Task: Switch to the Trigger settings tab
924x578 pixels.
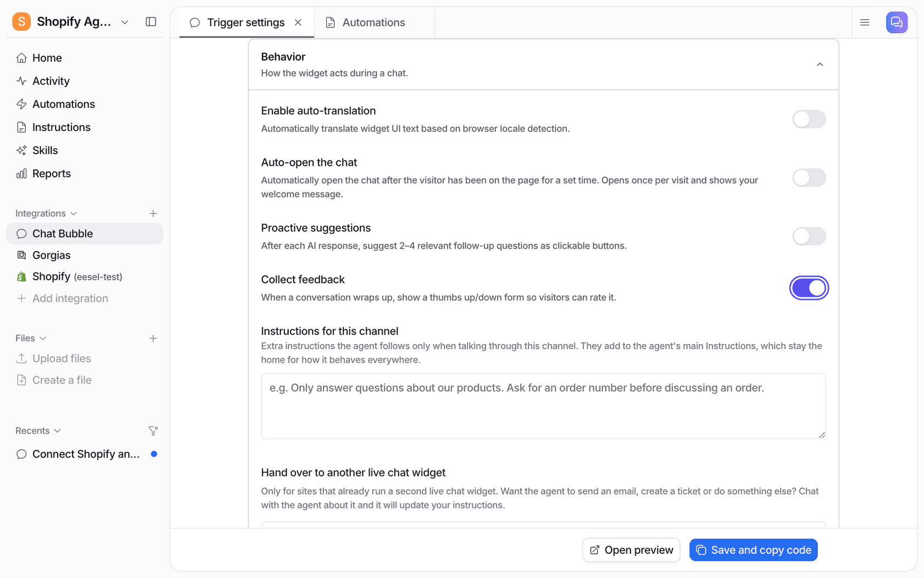Action: [246, 22]
